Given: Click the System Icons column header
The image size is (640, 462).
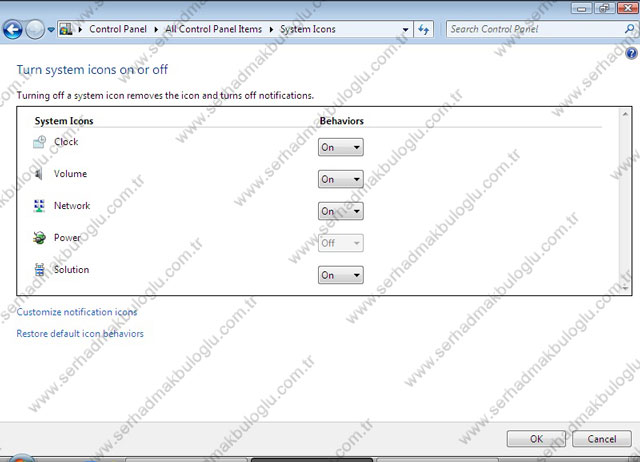Looking at the screenshot, I should [x=64, y=121].
